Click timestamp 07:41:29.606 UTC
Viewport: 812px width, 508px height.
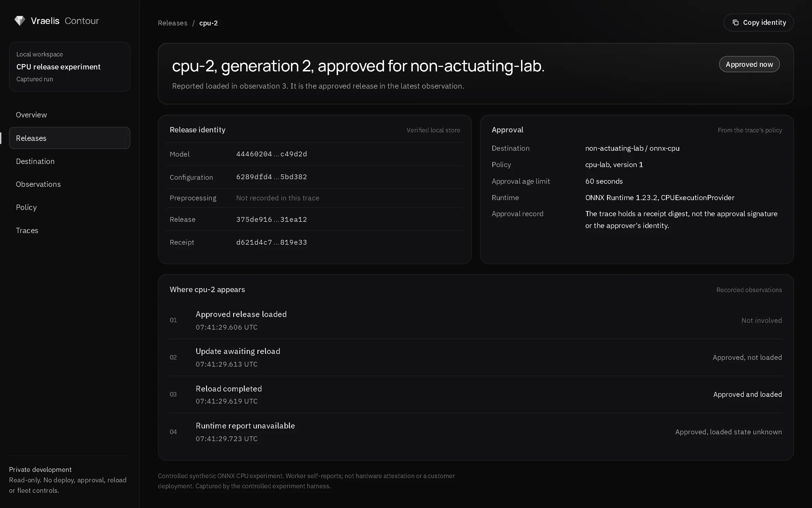(x=227, y=327)
